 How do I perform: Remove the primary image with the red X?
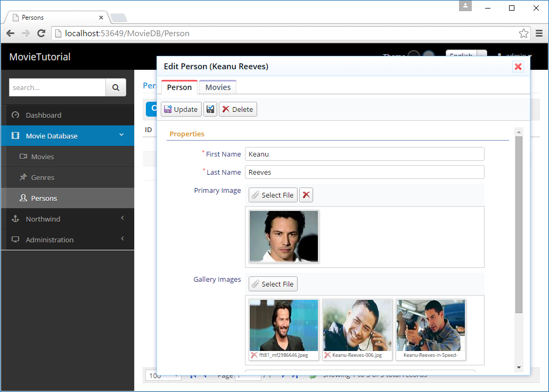click(x=306, y=195)
